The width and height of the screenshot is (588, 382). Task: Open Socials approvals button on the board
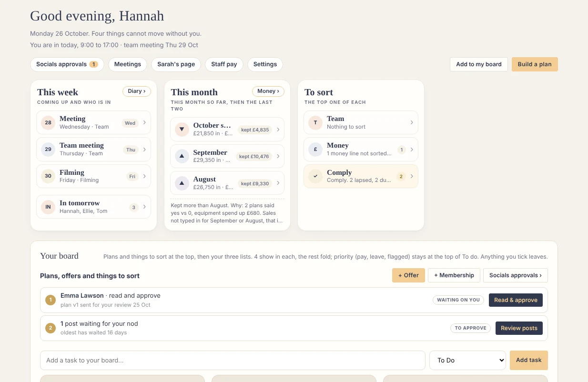click(x=516, y=275)
